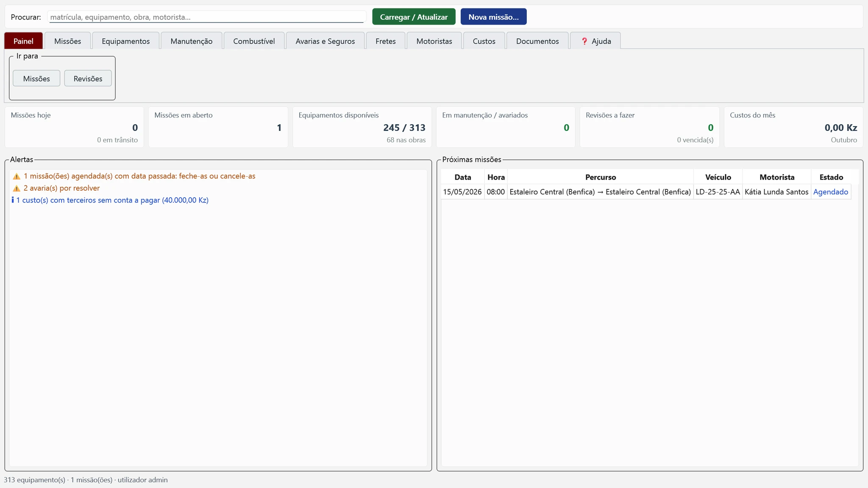Create a mission with Nova missão button
Image resolution: width=868 pixels, height=488 pixels.
coord(493,17)
